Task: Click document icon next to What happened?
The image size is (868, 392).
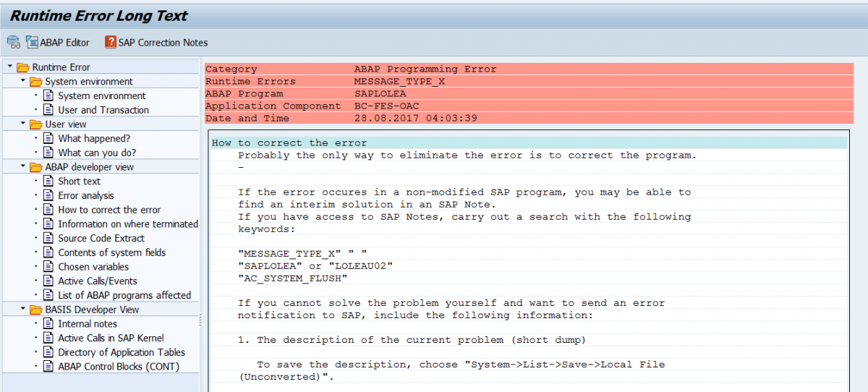Action: [49, 138]
